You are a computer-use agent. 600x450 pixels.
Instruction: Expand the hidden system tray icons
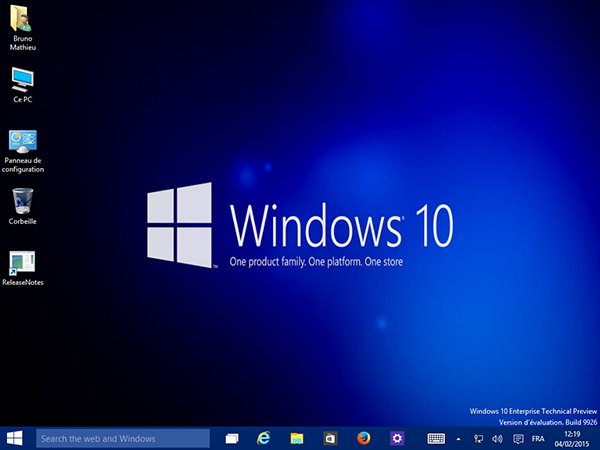459,438
